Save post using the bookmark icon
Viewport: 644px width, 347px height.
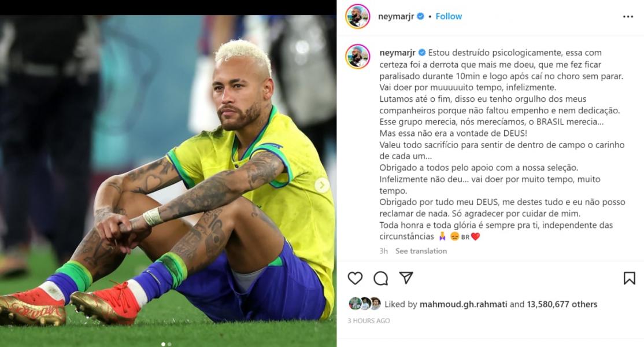[x=629, y=278]
